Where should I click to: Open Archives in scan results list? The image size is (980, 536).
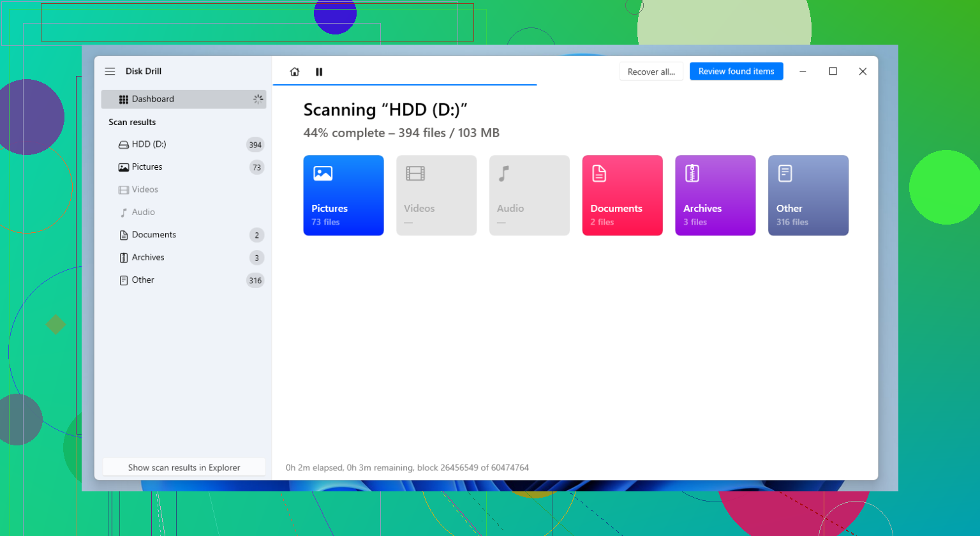coord(184,258)
